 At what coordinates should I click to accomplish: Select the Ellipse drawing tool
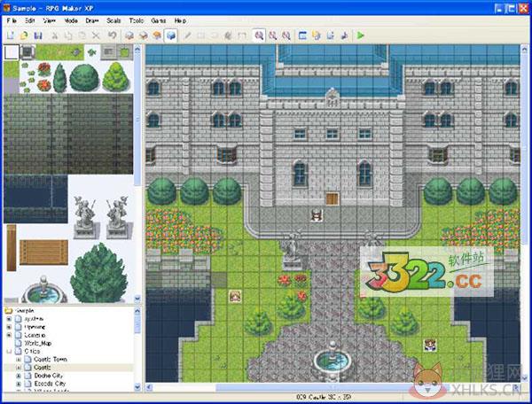pyautogui.click(x=215, y=35)
